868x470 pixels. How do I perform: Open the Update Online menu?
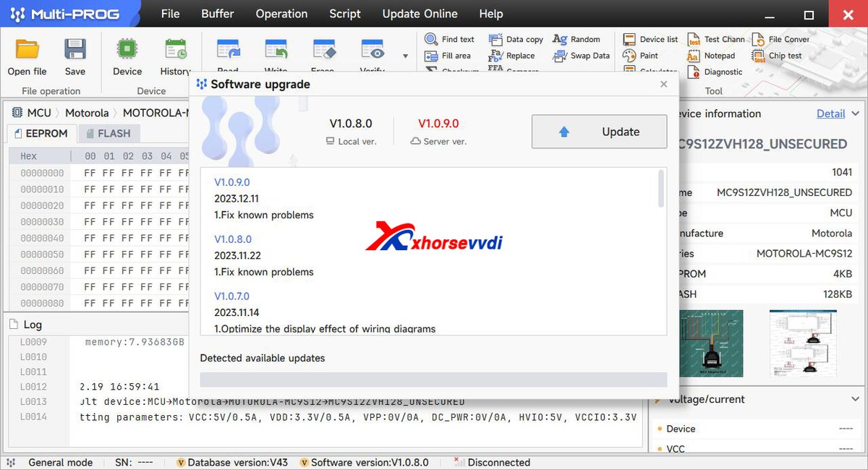click(420, 14)
